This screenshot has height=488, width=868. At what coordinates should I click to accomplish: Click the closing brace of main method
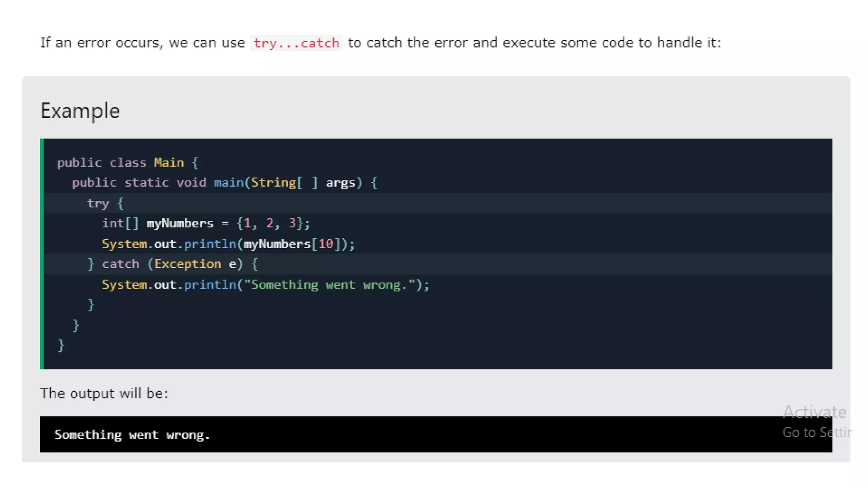[x=76, y=325]
